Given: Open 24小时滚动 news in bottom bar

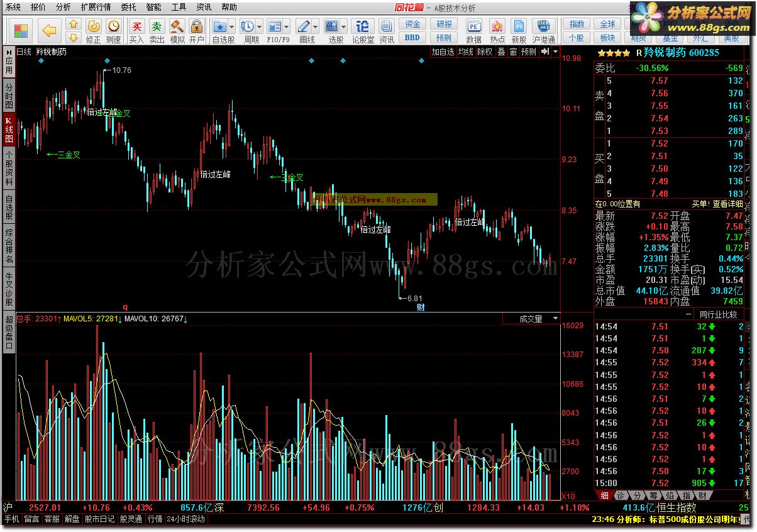Looking at the screenshot, I should coord(186,519).
